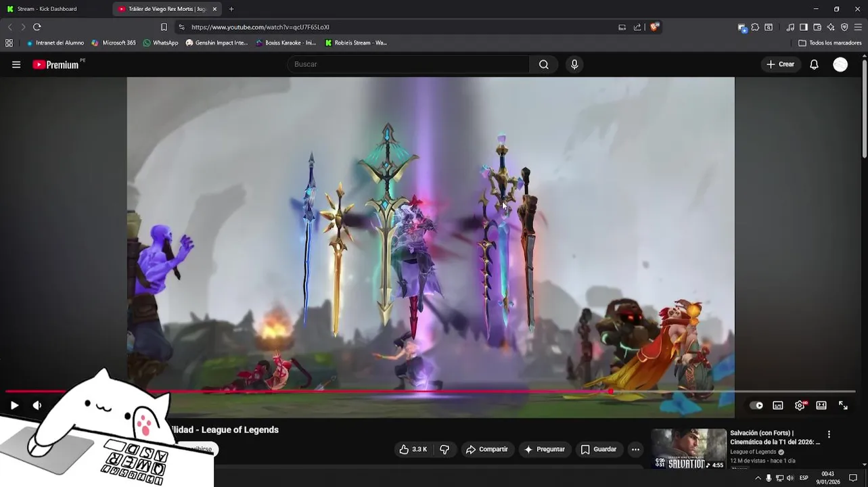Open Robleis Stream bookmark
868x487 pixels.
(x=356, y=43)
